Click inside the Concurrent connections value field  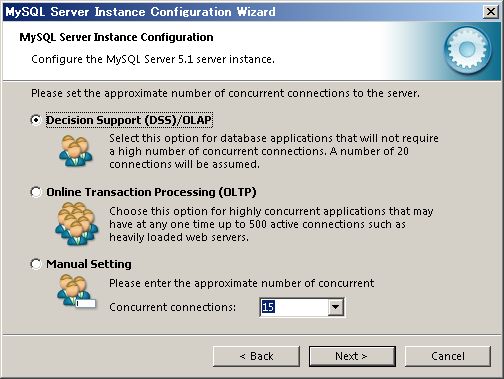pos(294,307)
